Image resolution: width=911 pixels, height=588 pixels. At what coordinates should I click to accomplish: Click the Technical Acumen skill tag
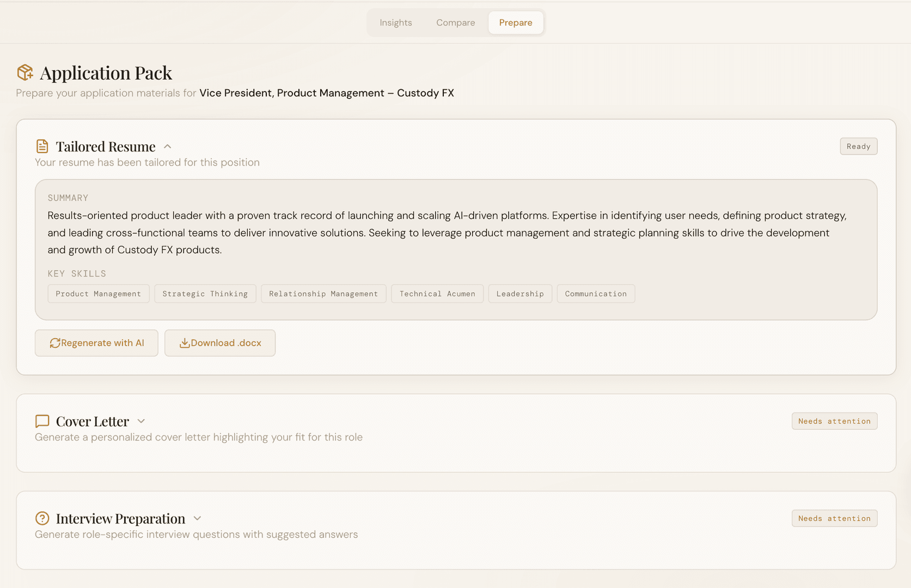coord(437,294)
